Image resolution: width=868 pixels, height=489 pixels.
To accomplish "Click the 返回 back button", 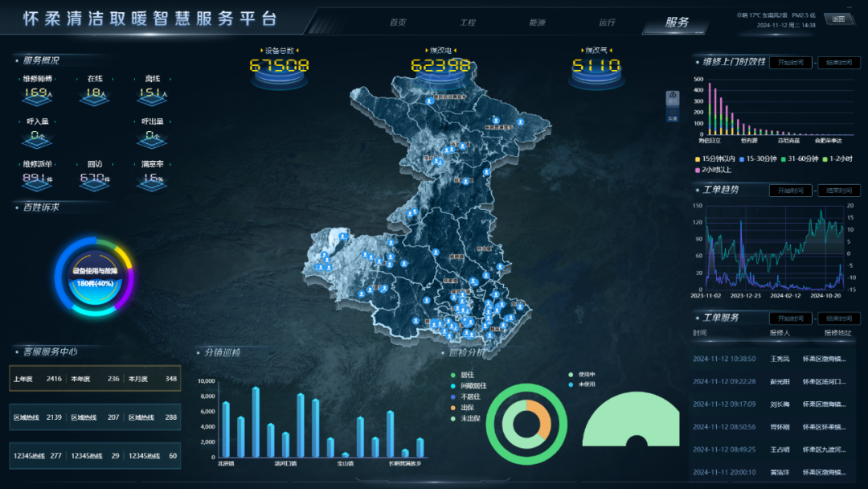I will coord(839,18).
